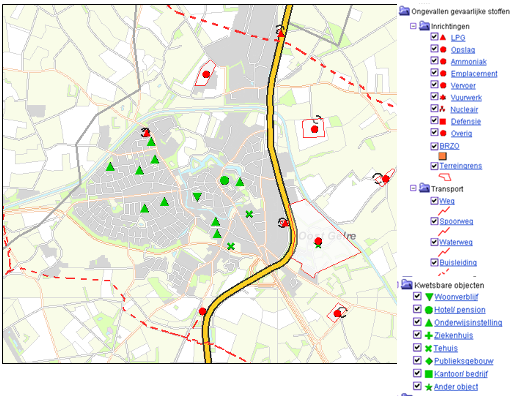The height and width of the screenshot is (396, 519).
Task: Open the LPG legend link
Action: click(x=458, y=38)
